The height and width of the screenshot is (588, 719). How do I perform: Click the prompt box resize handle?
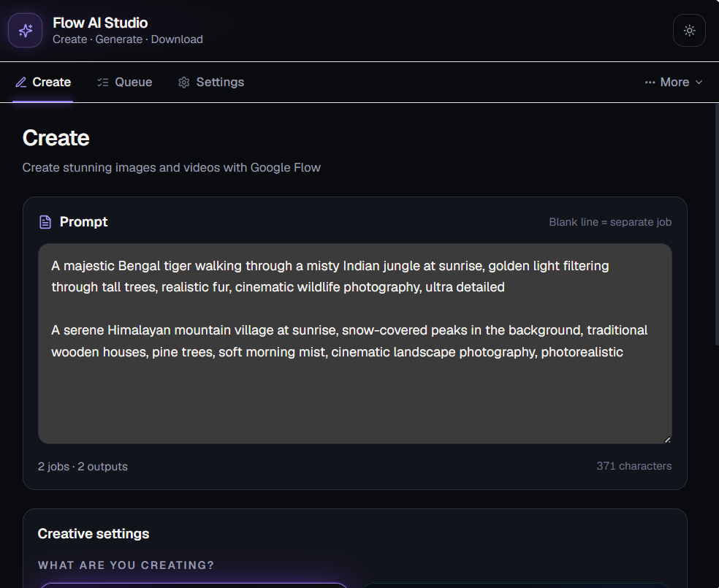(x=667, y=440)
